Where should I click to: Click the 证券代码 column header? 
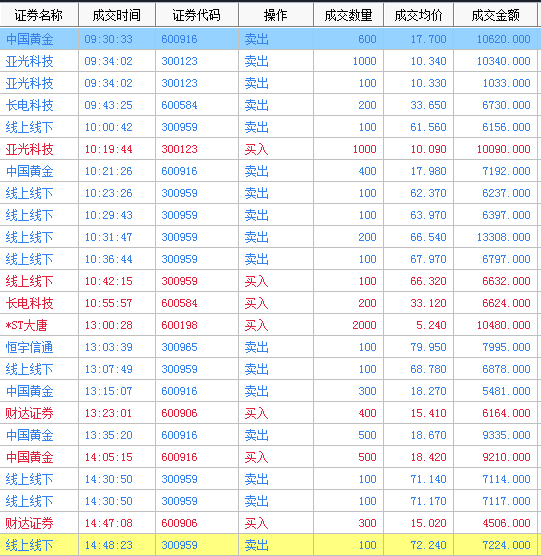click(197, 15)
